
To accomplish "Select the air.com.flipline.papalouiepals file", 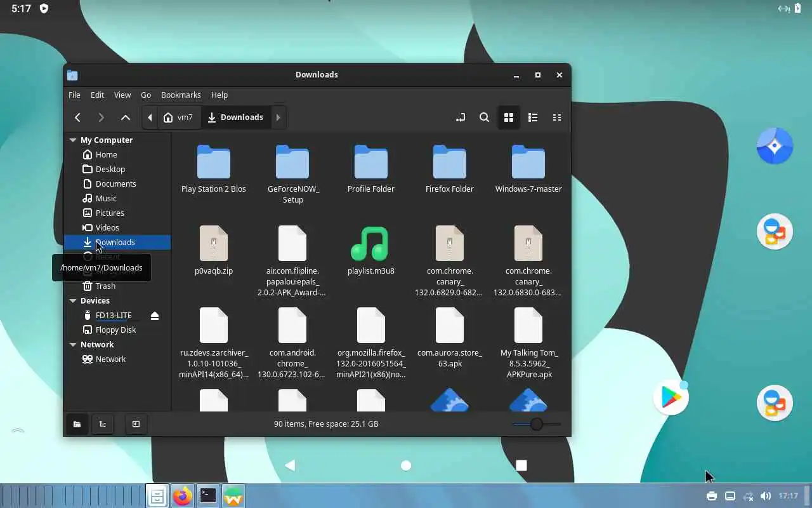I will (292, 261).
